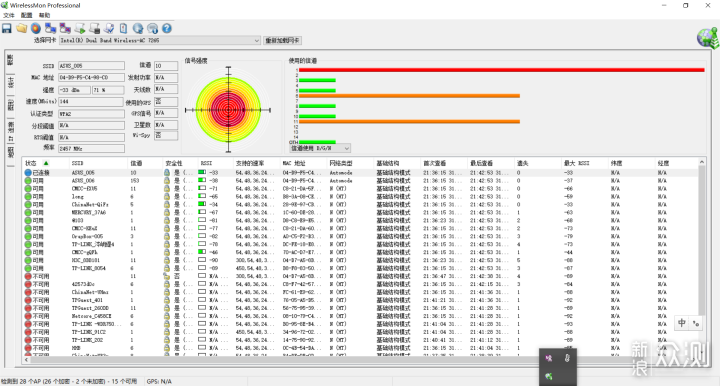Select the TP-LINK_0054 network row
This screenshot has height=386, width=720.
(360, 268)
